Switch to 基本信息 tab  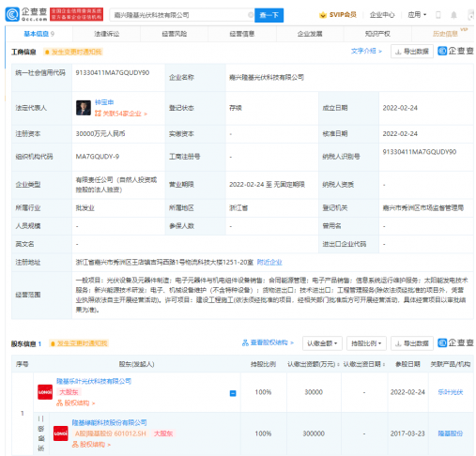pyautogui.click(x=38, y=34)
